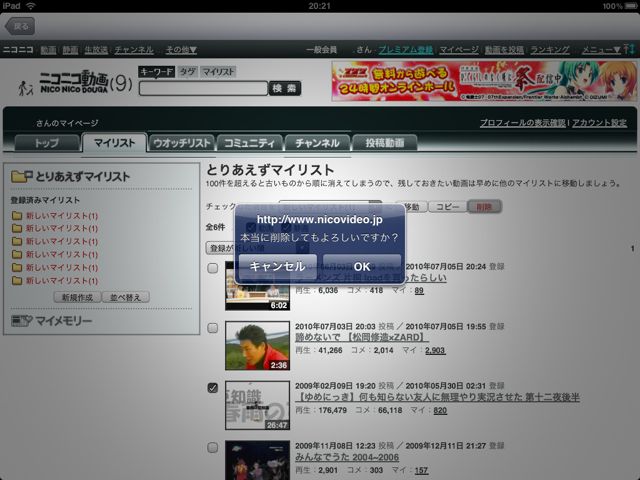The image size is (640, 480).
Task: Open the 2:36 video thumbnail
Action: [258, 346]
